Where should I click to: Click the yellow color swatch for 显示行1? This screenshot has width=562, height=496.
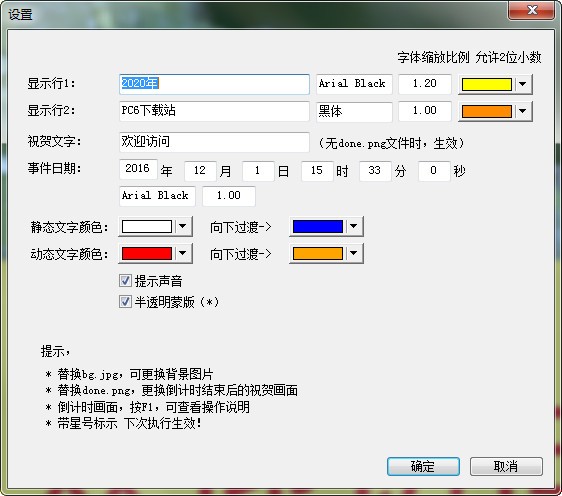pyautogui.click(x=487, y=84)
